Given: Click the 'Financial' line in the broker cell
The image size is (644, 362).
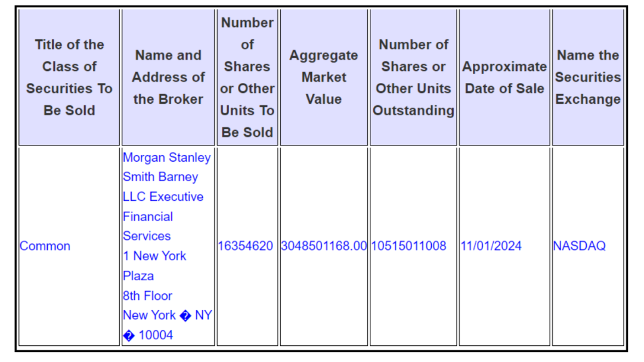Looking at the screenshot, I should [148, 216].
